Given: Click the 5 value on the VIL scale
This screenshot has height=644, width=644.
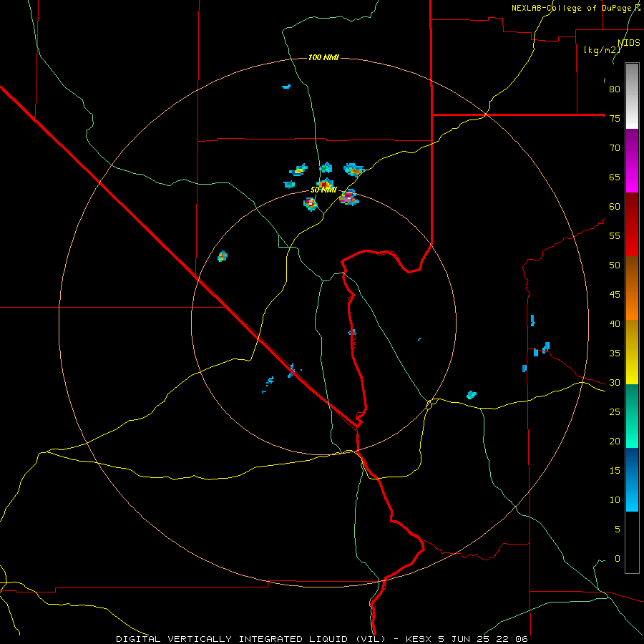Looking at the screenshot, I should click(x=618, y=530).
